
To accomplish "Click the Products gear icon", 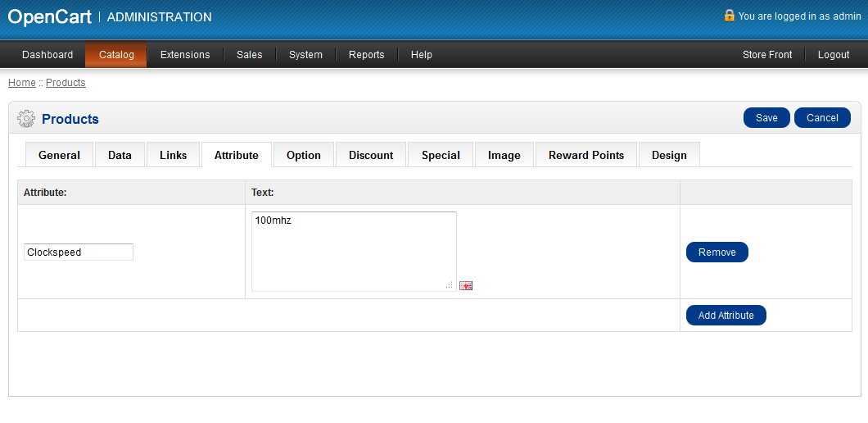I will coord(26,119).
